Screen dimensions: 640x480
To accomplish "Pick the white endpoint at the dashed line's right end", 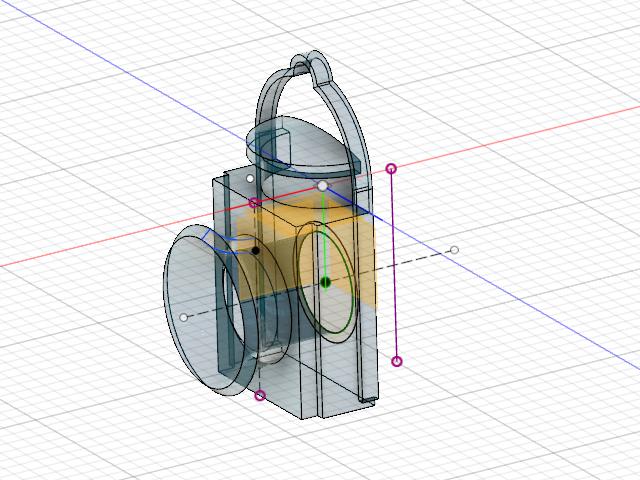I will (454, 250).
